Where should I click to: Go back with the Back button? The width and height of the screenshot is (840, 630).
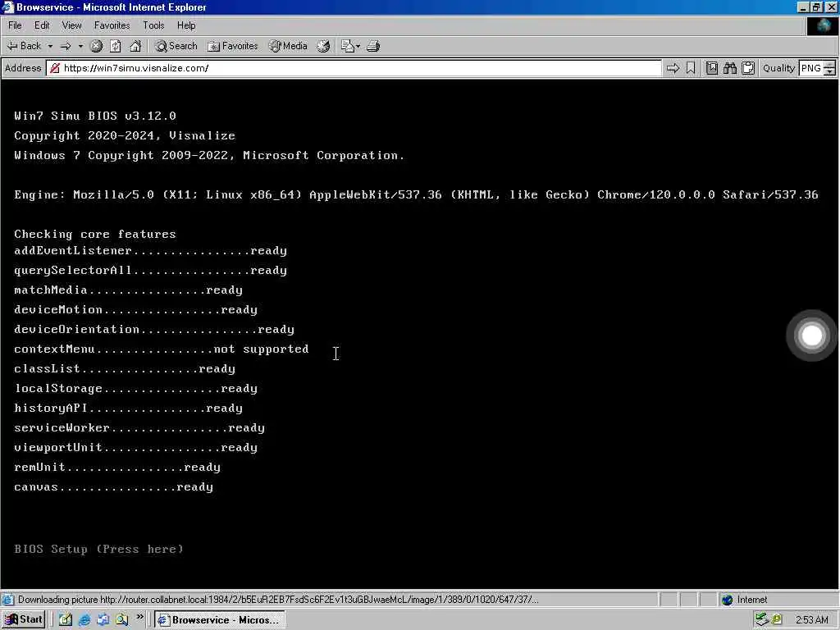(24, 46)
